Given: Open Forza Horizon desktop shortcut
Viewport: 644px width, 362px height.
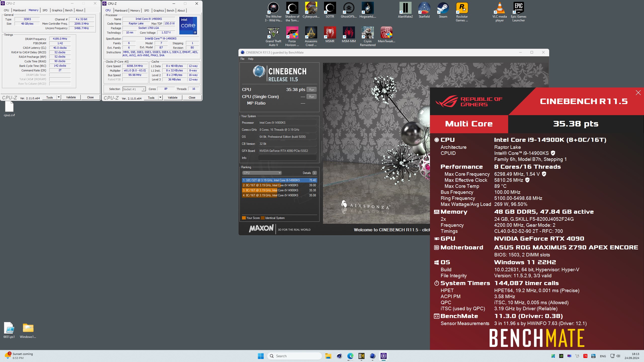Looking at the screenshot, I should point(292,36).
